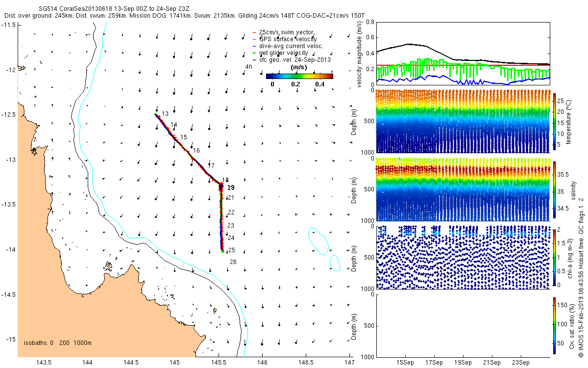Click day label 24 on glider track
This screenshot has height=368, width=588.
click(231, 238)
